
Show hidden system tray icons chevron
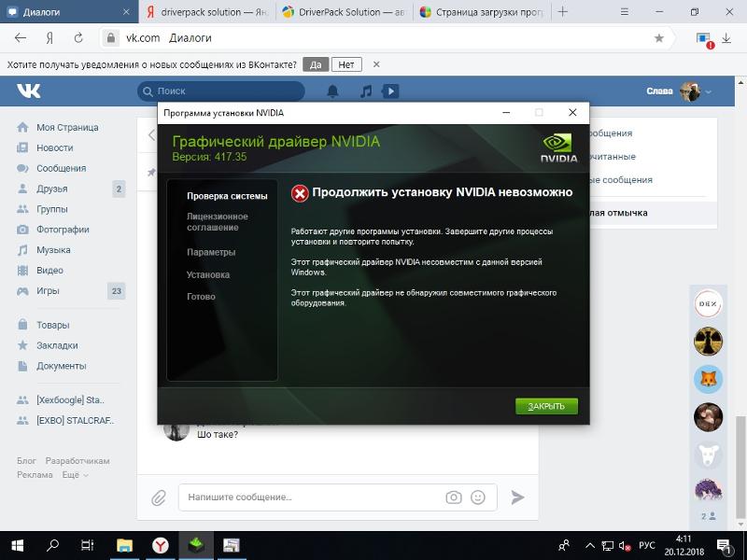coord(590,546)
